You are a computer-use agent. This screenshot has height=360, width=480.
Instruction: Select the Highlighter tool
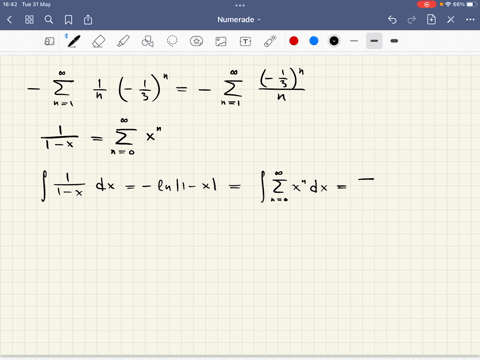pos(123,41)
